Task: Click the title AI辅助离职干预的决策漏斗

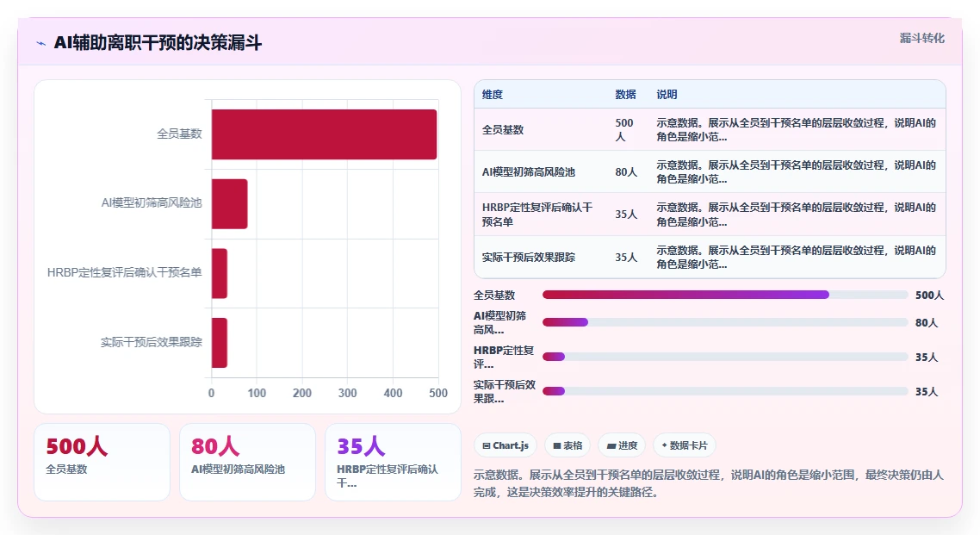Action: tap(158, 42)
